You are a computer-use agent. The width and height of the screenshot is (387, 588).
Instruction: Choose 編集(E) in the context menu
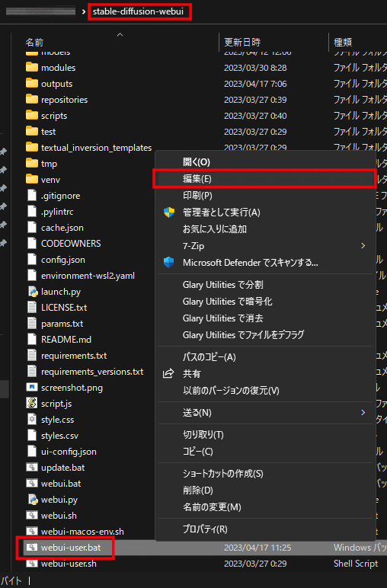[266, 178]
